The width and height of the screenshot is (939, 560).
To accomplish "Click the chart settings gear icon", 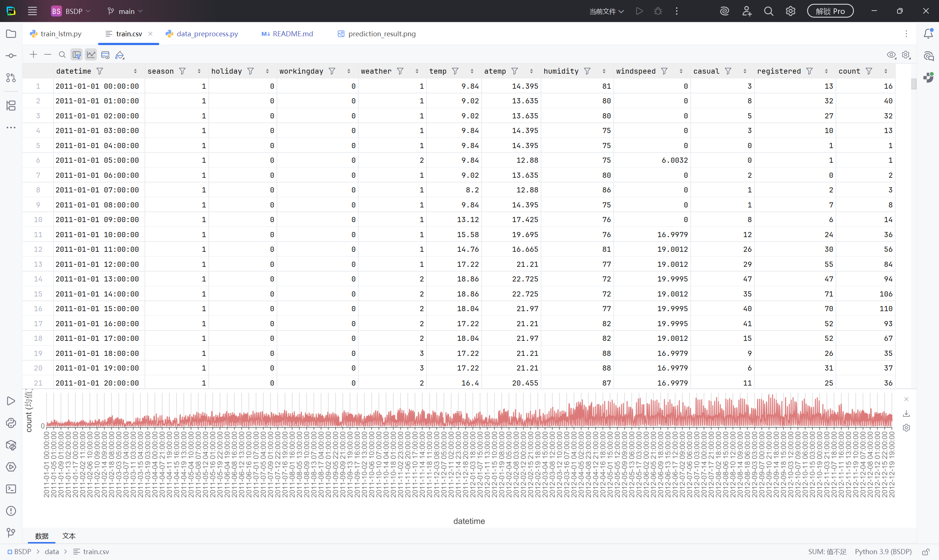I will click(906, 428).
